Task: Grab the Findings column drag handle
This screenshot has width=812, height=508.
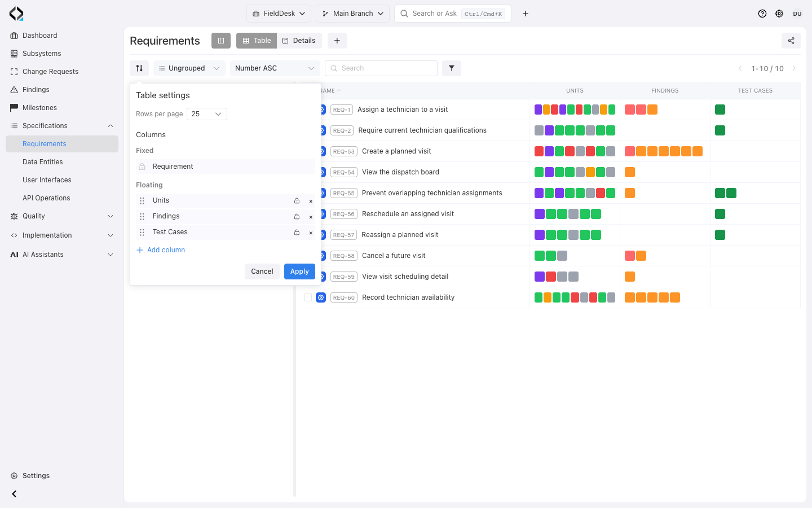Action: 142,216
